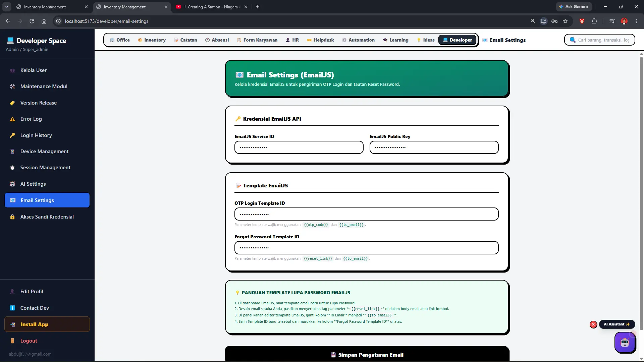The width and height of the screenshot is (644, 362).
Task: View Login History
Action: pos(47,135)
